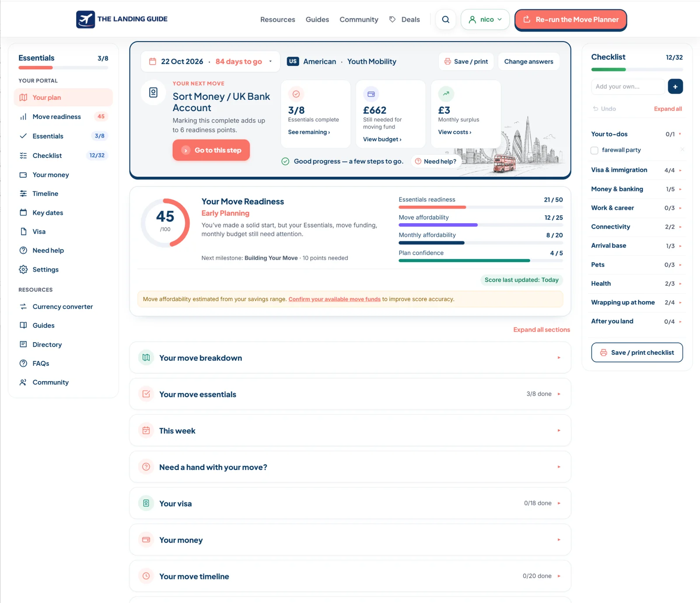
Task: Expand the Visa & immigration checklist group
Action: (x=637, y=170)
